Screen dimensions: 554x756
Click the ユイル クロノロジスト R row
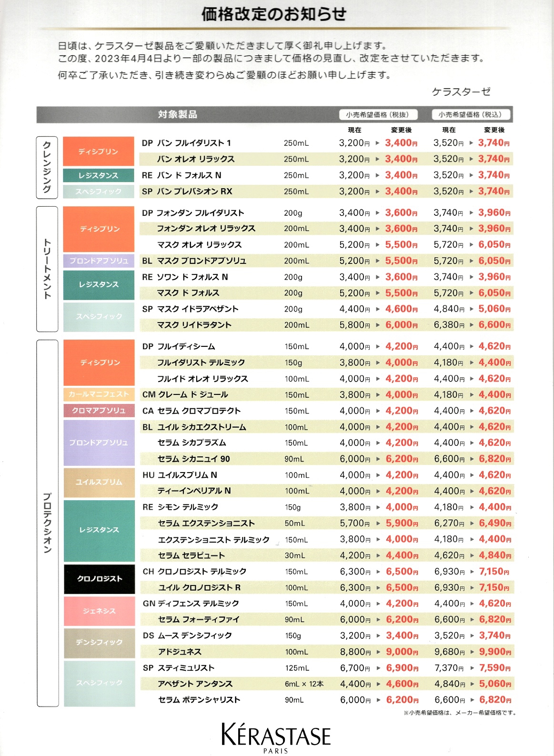[327, 587]
